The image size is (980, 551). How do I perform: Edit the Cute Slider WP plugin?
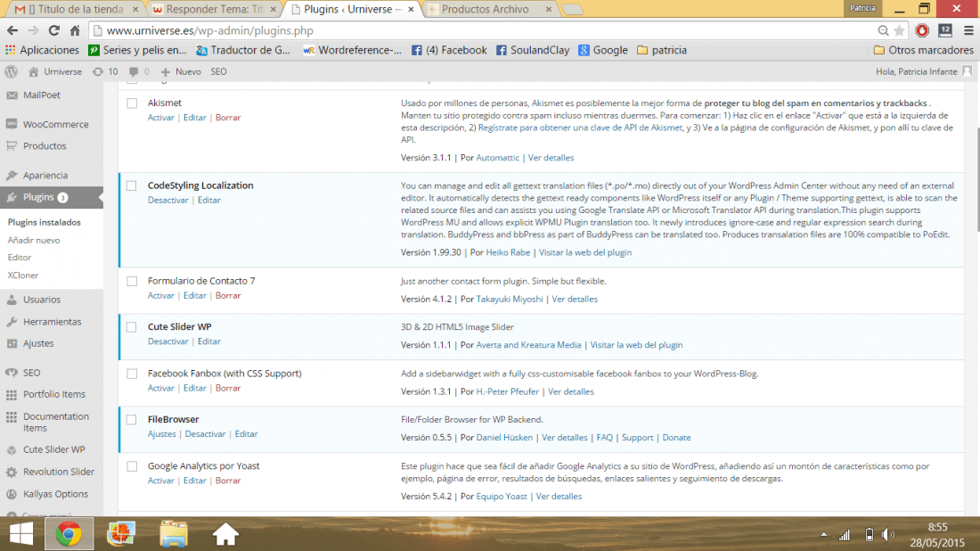pyautogui.click(x=209, y=341)
